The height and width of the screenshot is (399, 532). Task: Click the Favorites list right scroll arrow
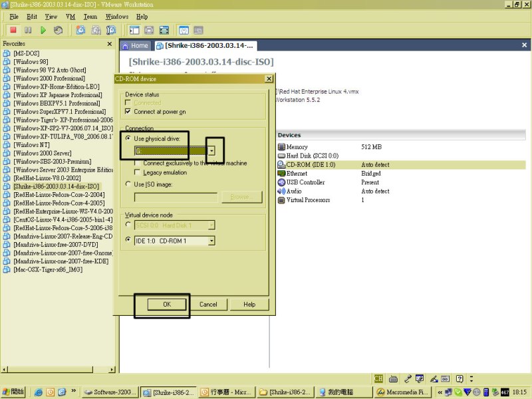click(x=112, y=369)
